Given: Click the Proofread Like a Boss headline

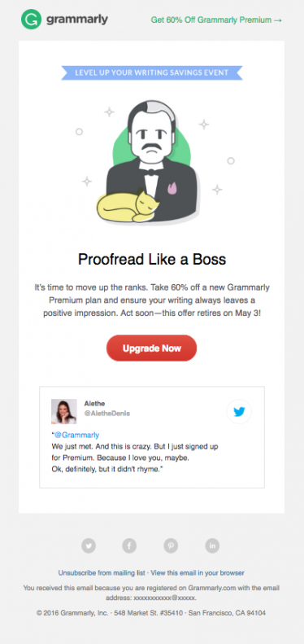Looking at the screenshot, I should [x=152, y=260].
